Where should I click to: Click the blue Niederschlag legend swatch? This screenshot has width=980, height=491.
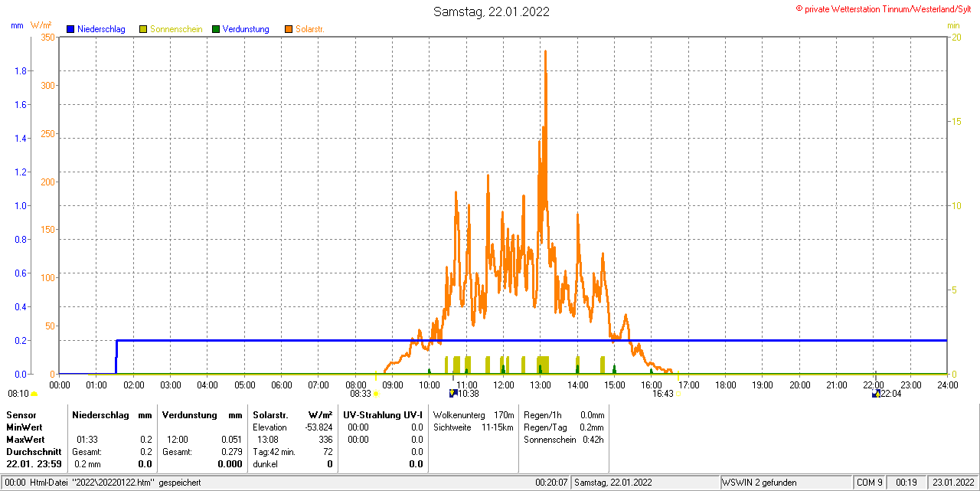(71, 29)
